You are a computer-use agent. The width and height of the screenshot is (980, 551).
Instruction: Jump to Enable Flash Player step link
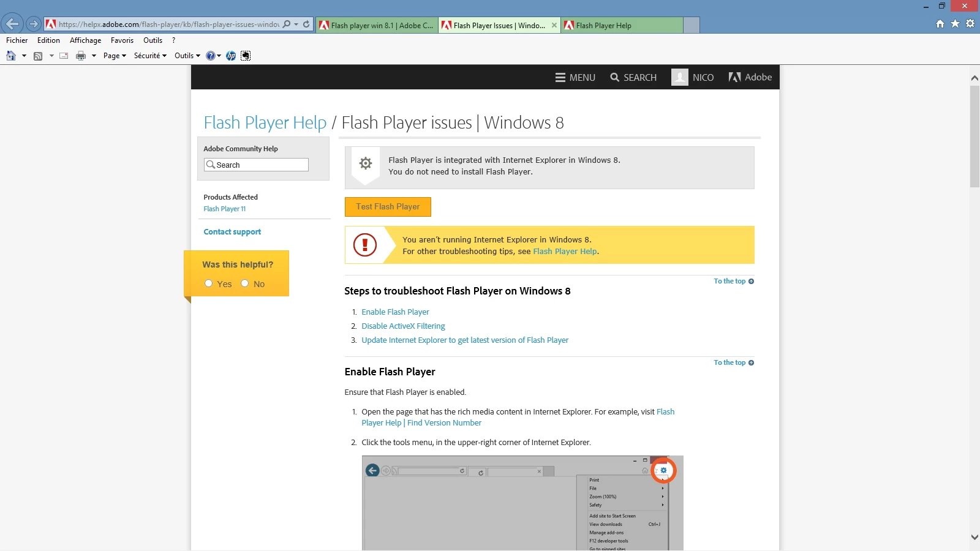coord(395,312)
